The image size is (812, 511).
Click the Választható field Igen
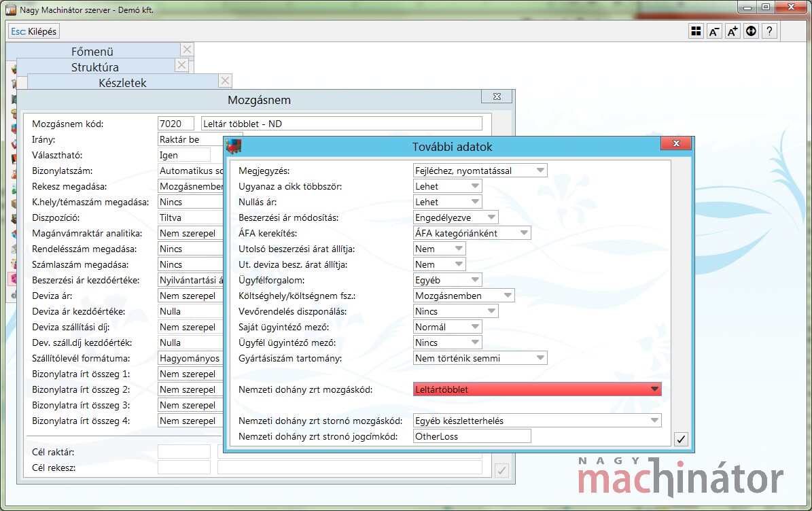(x=184, y=155)
